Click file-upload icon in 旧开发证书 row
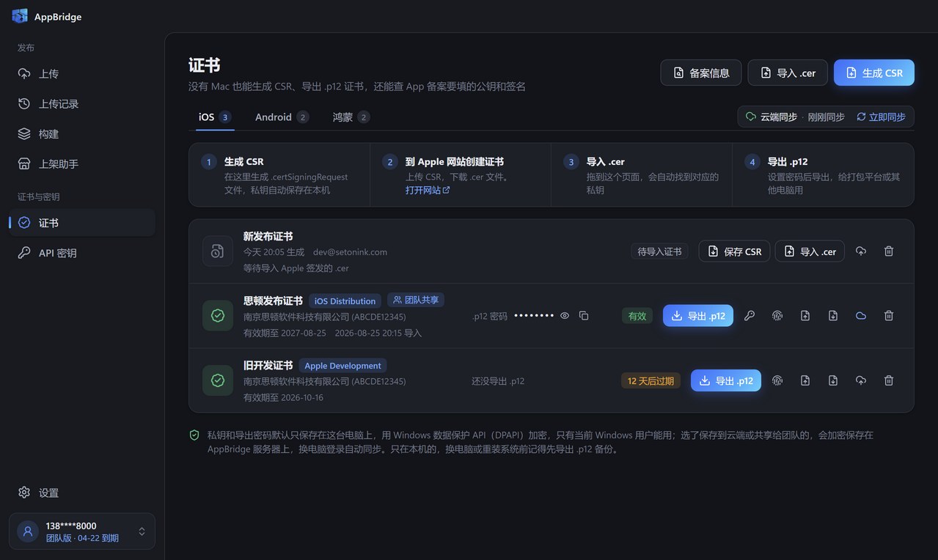938x560 pixels. tap(805, 380)
